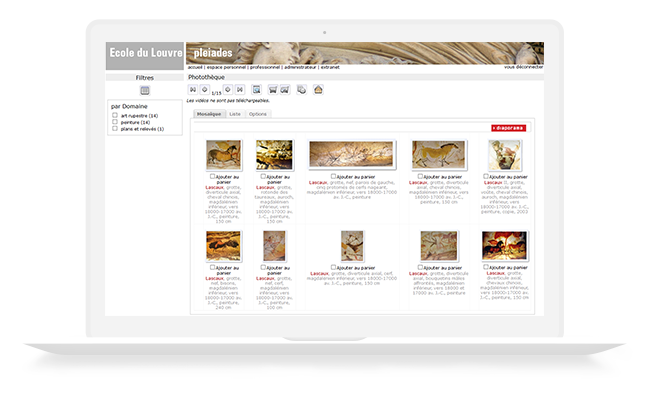Screen dimensions: 650x395
Task: Click the vous déconnecter link
Action: point(524,67)
